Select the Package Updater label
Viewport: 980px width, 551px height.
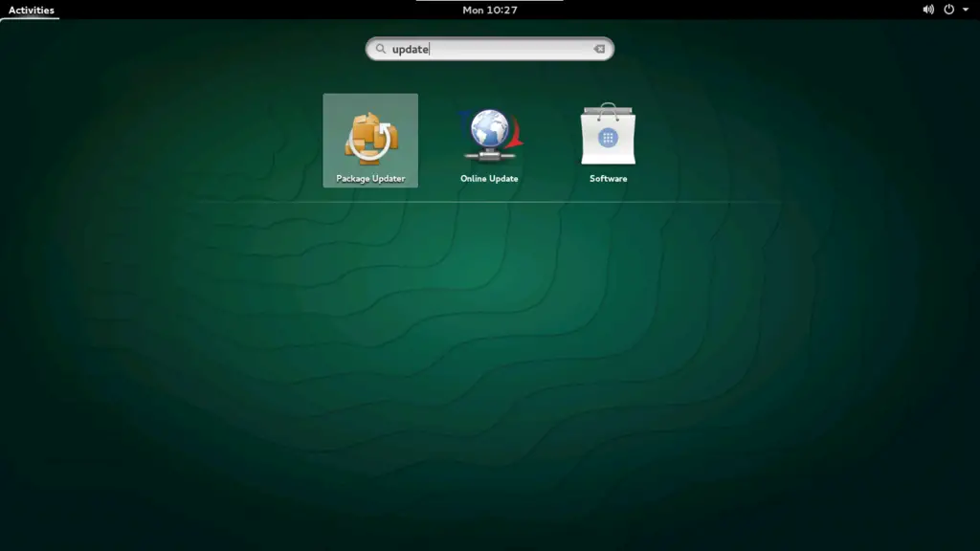click(x=370, y=179)
